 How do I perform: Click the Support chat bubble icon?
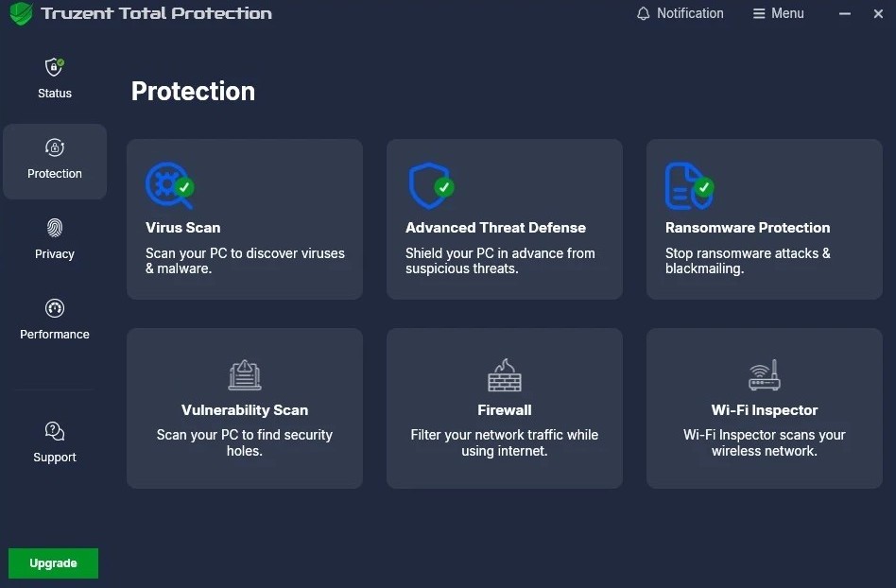tap(55, 432)
